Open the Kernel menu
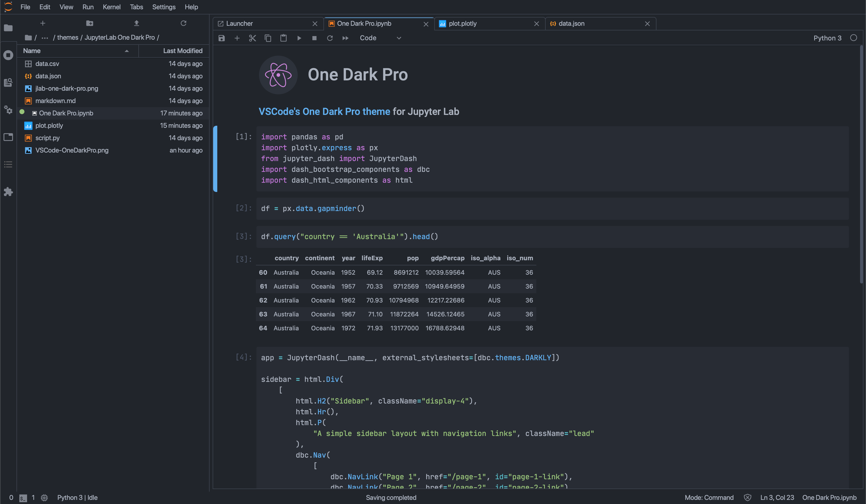 (x=111, y=7)
